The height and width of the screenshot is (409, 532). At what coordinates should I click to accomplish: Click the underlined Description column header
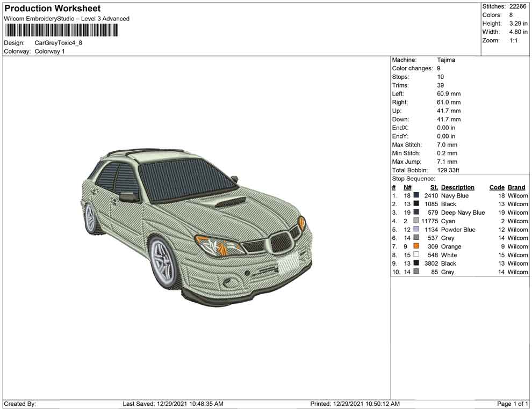pos(457,187)
